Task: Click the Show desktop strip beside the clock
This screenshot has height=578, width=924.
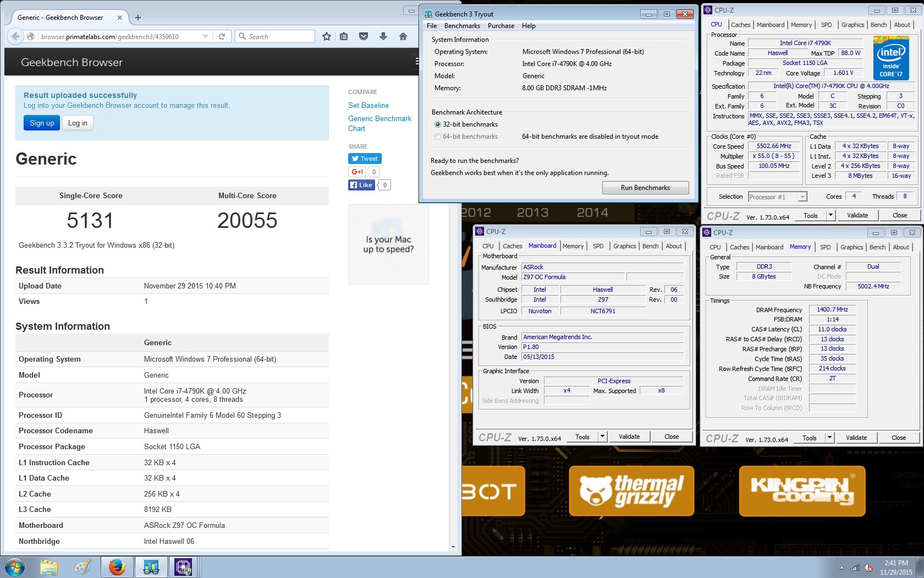Action: tap(920, 567)
